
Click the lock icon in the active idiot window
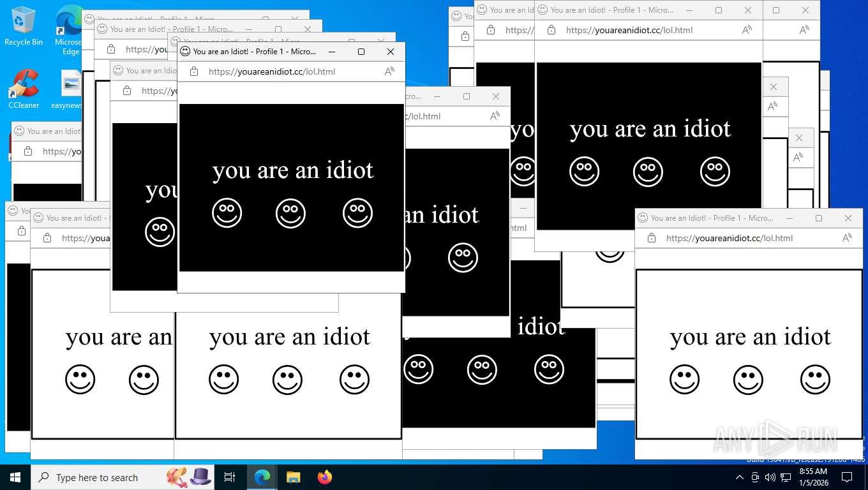pyautogui.click(x=193, y=71)
